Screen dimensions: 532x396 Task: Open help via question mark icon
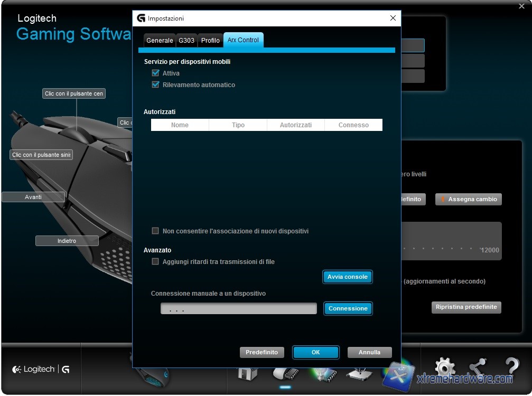pos(511,368)
